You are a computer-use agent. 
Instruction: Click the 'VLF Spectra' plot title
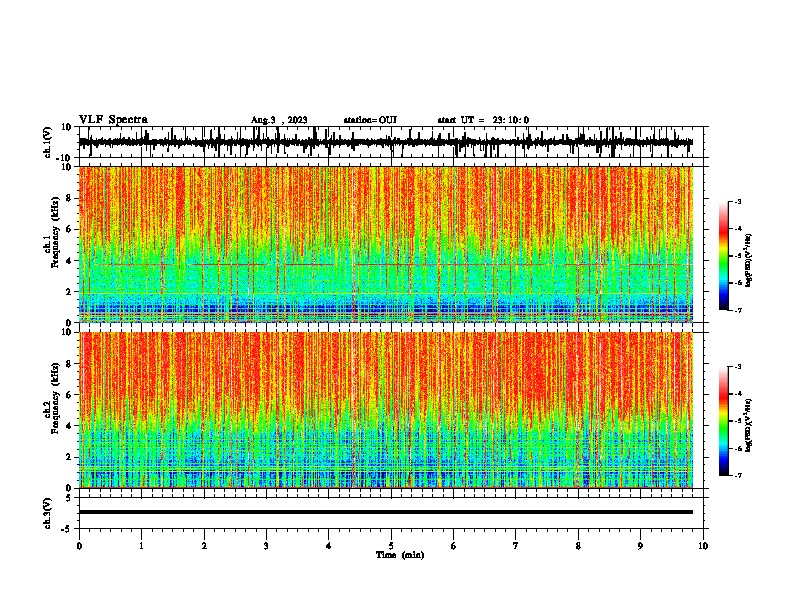113,120
